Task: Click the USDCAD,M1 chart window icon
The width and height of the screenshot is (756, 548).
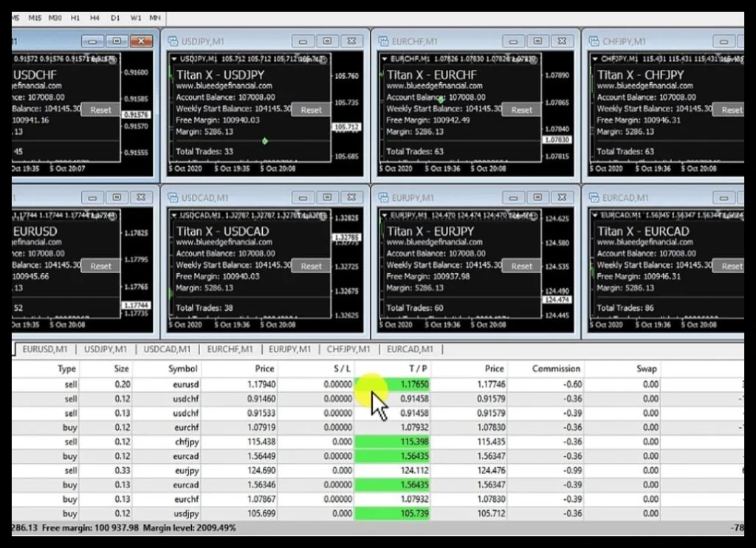Action: click(x=173, y=198)
